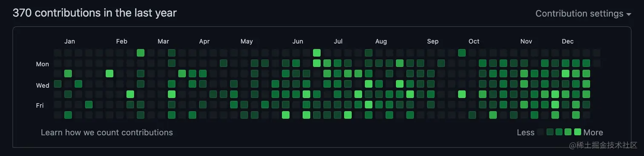Select the green Sunday cell under Feb
The height and width of the screenshot is (156, 644).
click(141, 53)
